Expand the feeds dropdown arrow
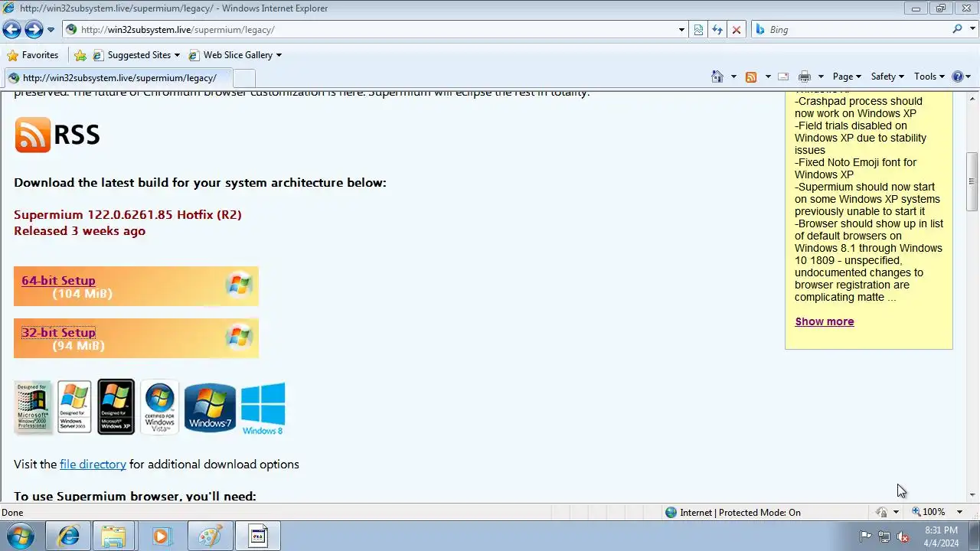 pyautogui.click(x=767, y=77)
